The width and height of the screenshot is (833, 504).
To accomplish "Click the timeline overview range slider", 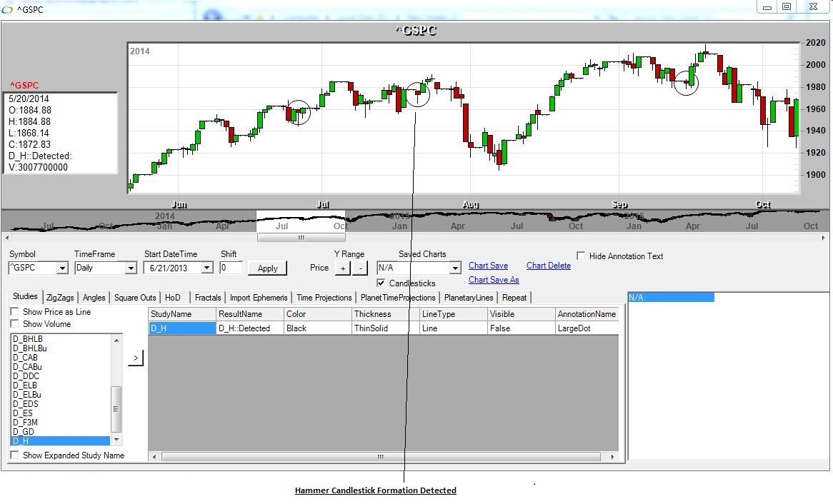I will (300, 238).
